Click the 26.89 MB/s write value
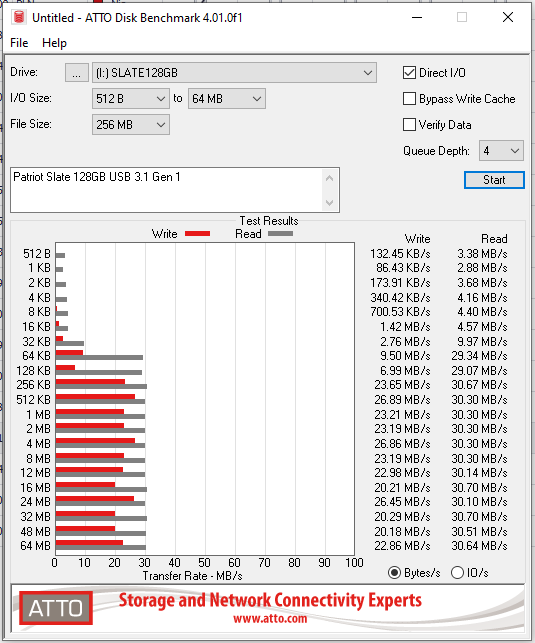 (x=402, y=399)
